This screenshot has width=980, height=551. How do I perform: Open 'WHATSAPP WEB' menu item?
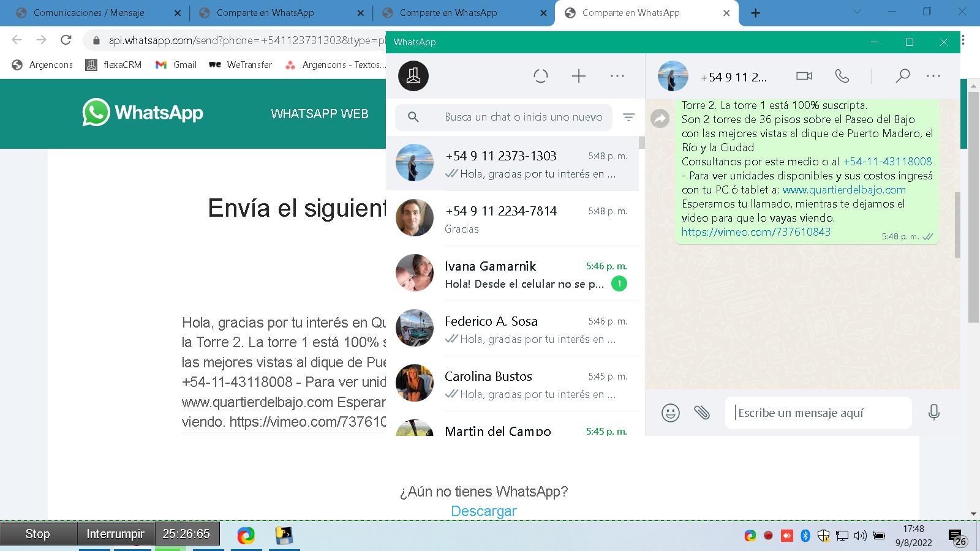[x=320, y=113]
